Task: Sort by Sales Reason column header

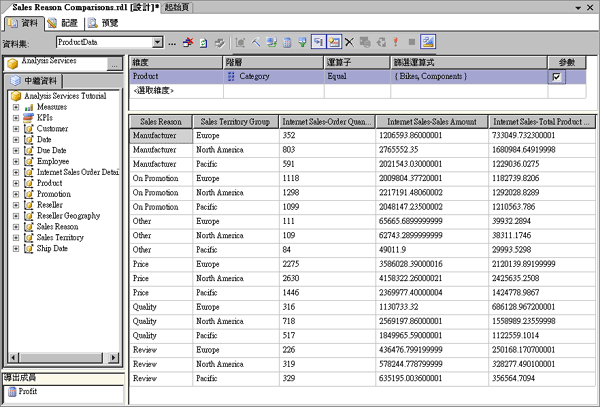Action: coord(160,122)
